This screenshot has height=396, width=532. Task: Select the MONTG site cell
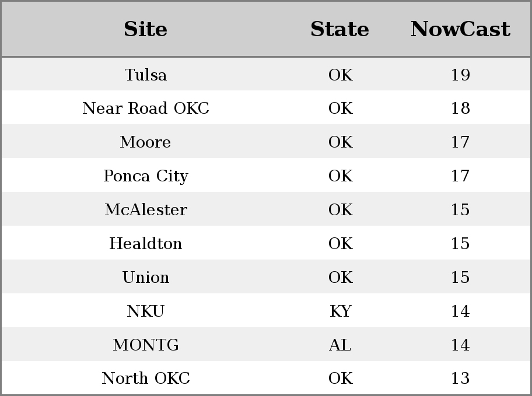[146, 345]
